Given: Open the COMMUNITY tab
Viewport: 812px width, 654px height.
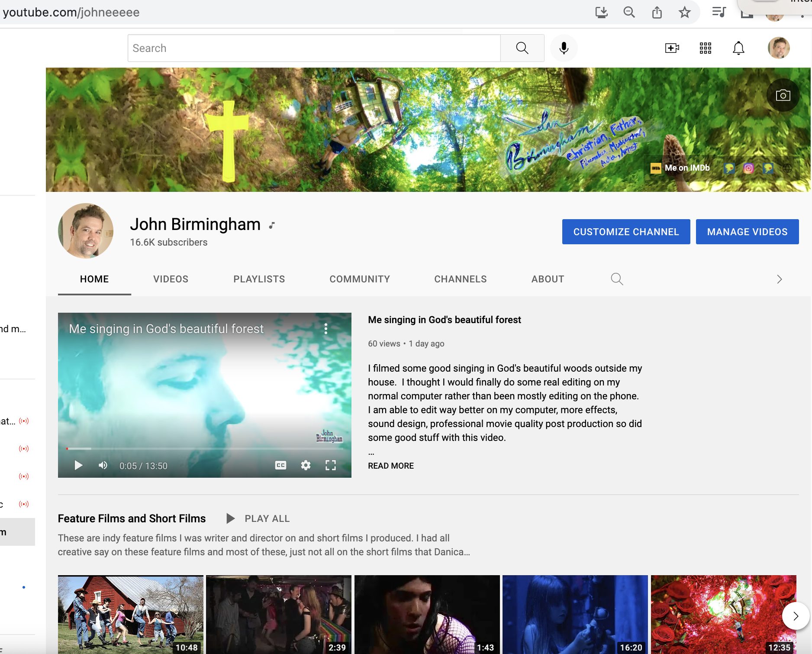Looking at the screenshot, I should click(x=360, y=279).
